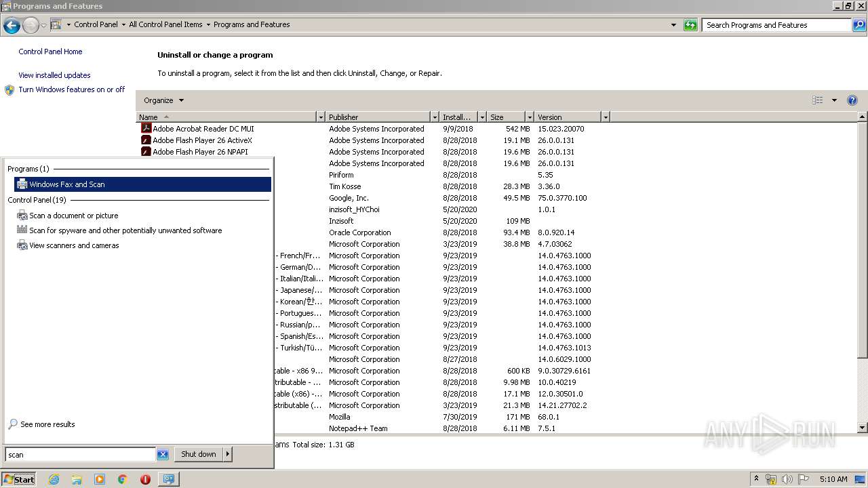Open the Size column filter dropdown
The width and height of the screenshot is (868, 488).
(x=530, y=117)
